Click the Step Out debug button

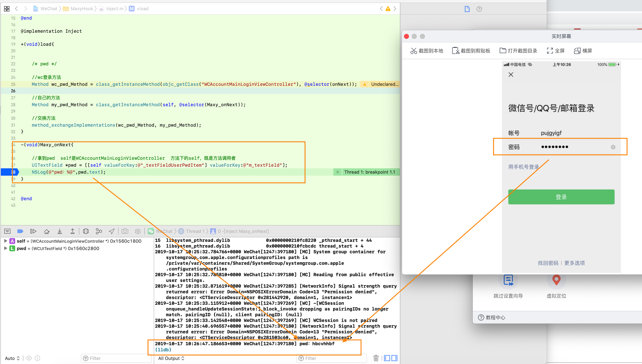click(x=73, y=231)
